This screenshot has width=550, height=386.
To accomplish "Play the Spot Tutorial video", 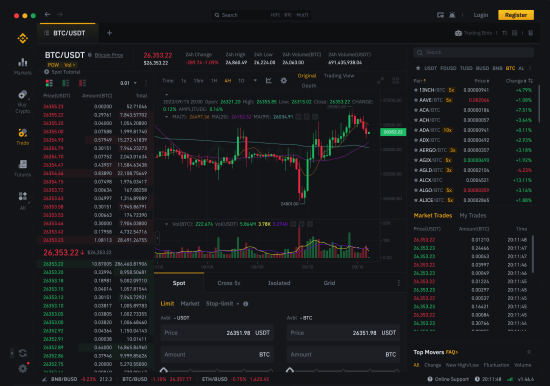I will pos(46,72).
